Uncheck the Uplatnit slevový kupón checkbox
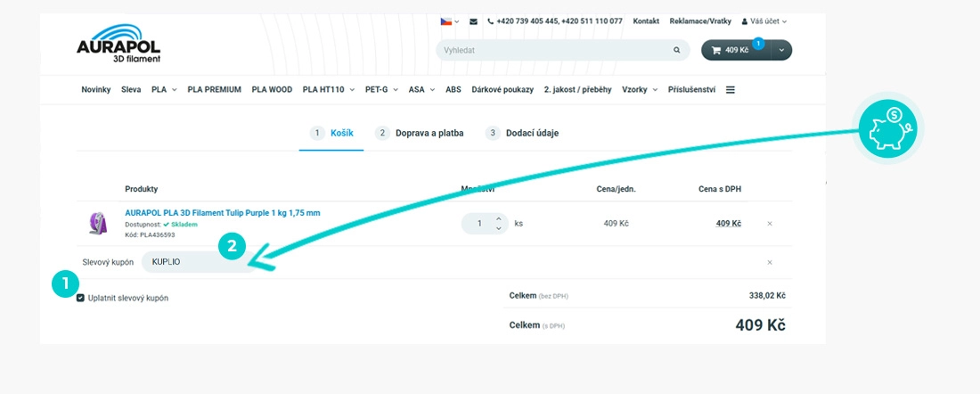980x394 pixels. [80, 298]
